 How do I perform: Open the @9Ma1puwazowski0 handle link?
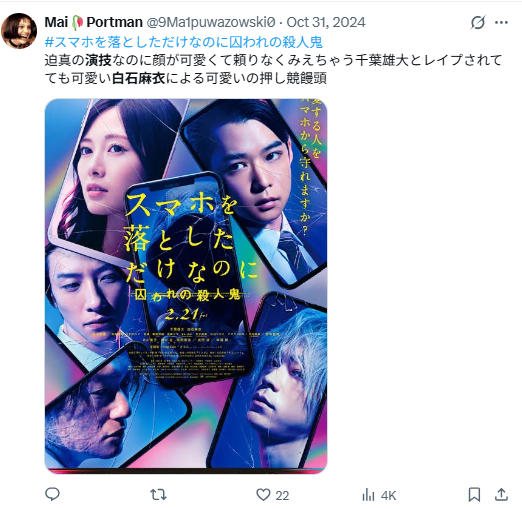pos(211,22)
